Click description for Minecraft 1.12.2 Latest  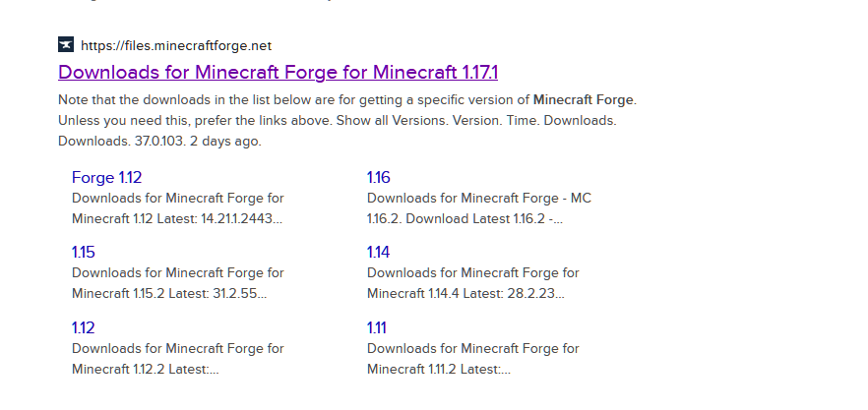[178, 359]
